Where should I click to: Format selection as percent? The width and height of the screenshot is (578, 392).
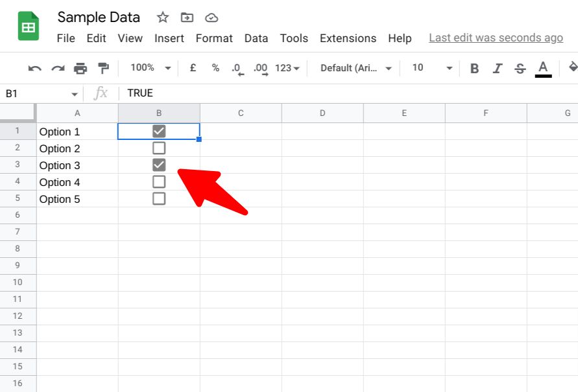click(x=215, y=68)
